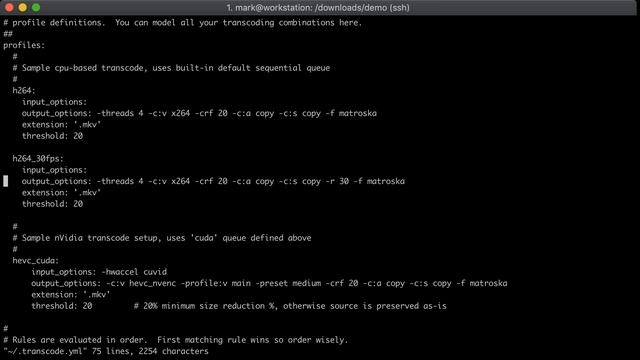Screen dimensions: 640x360
Task: Click the 'Sample cpu-based transcode' comment line
Action: pos(171,68)
